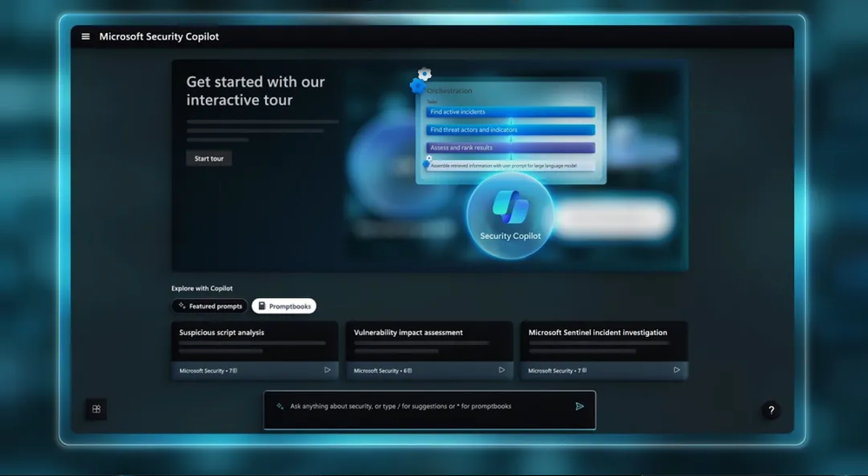Image resolution: width=868 pixels, height=476 pixels.
Task: Focus the Ask anything about security prompt field
Action: [429, 410]
